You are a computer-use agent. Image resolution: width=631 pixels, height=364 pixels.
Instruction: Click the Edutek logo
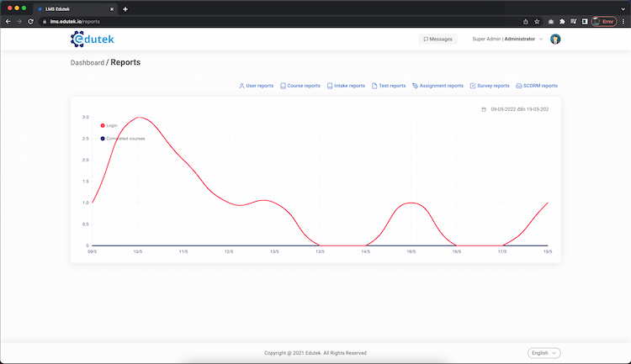pyautogui.click(x=93, y=39)
